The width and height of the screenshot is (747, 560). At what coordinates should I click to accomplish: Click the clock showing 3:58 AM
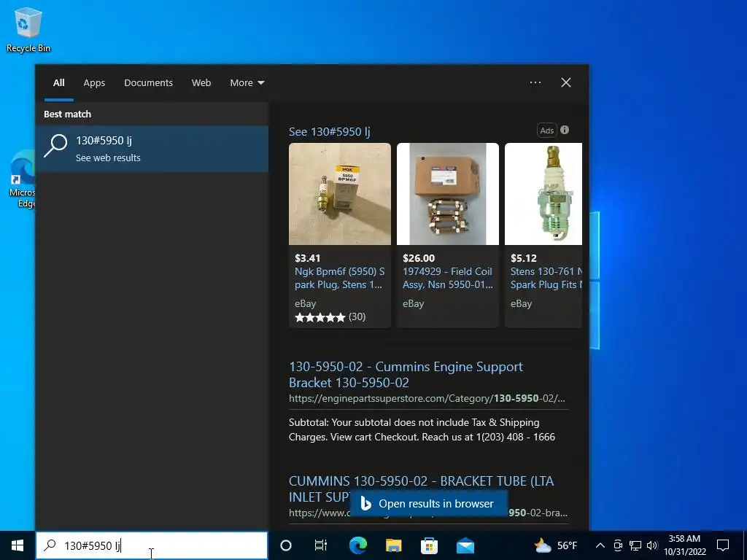tap(684, 539)
